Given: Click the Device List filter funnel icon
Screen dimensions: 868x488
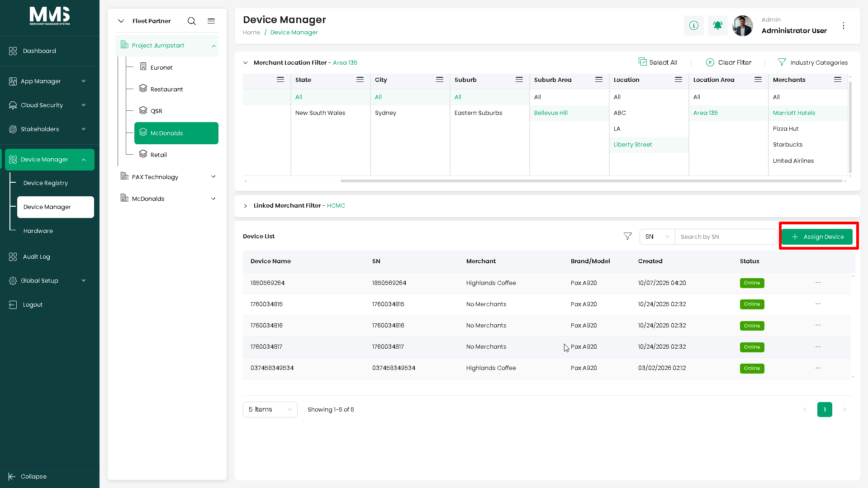Looking at the screenshot, I should tap(627, 237).
